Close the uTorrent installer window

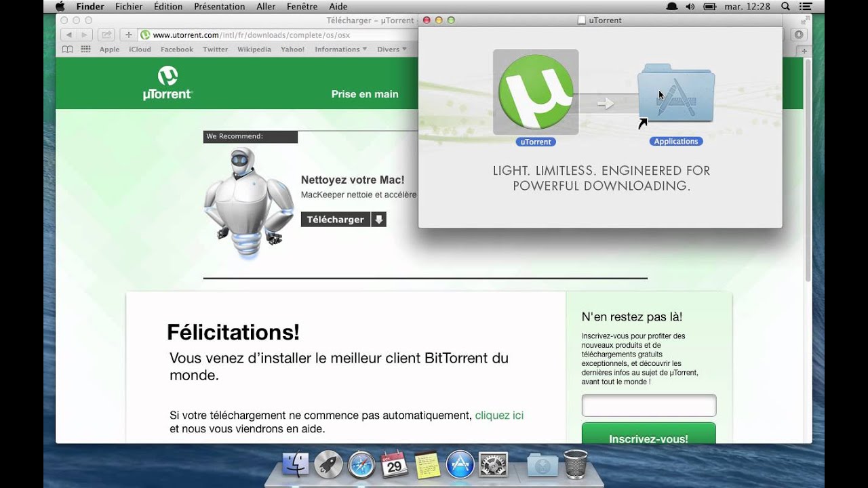click(x=427, y=20)
